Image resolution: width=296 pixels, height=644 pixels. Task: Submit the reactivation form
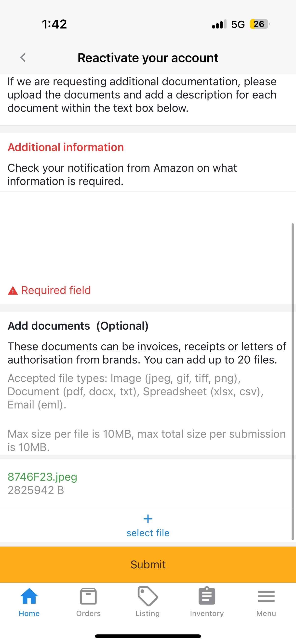(148, 564)
